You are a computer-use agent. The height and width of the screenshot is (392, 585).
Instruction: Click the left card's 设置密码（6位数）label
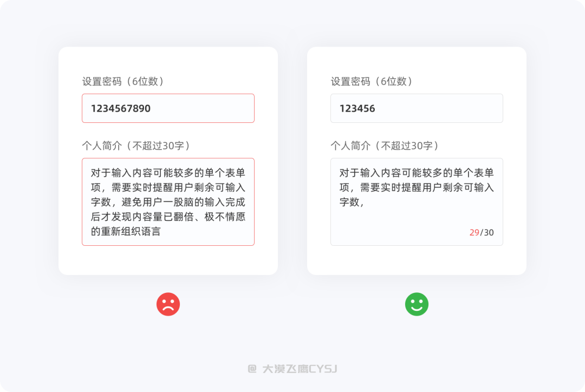(123, 81)
